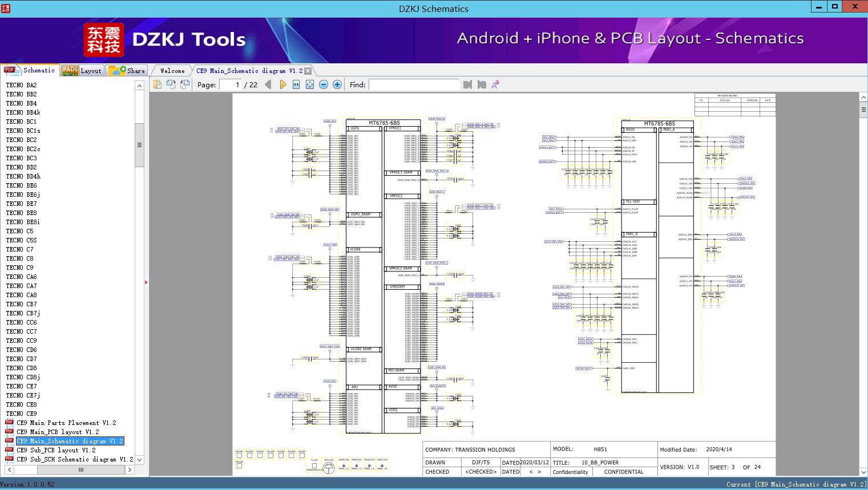Fit whole page in view
The height and width of the screenshot is (490, 868).
pyautogui.click(x=310, y=84)
